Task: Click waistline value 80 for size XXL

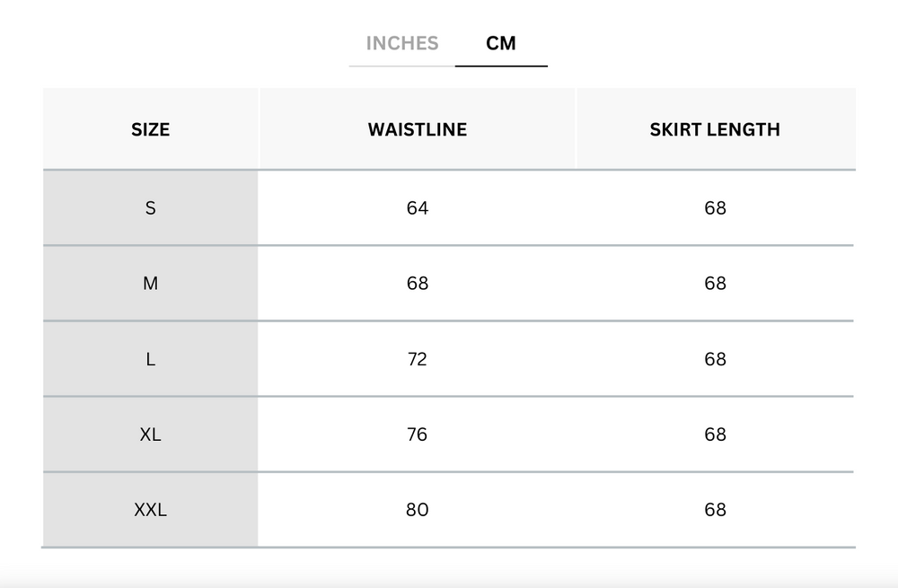Action: click(418, 510)
